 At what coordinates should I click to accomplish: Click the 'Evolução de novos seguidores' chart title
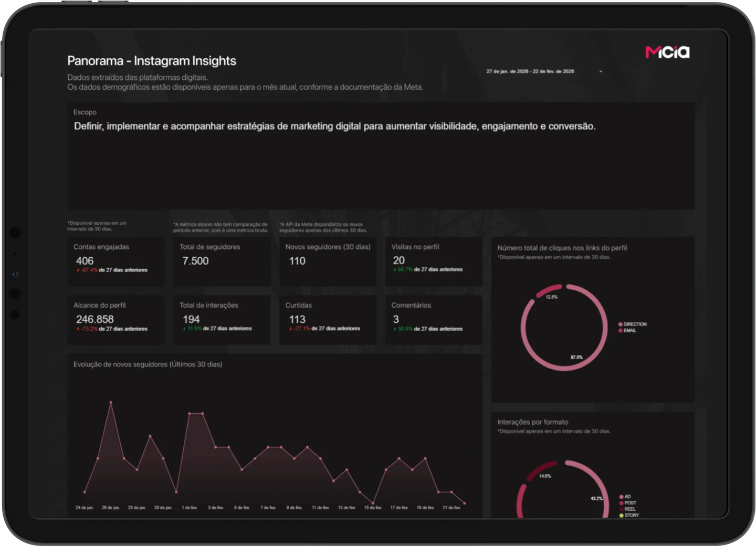148,364
